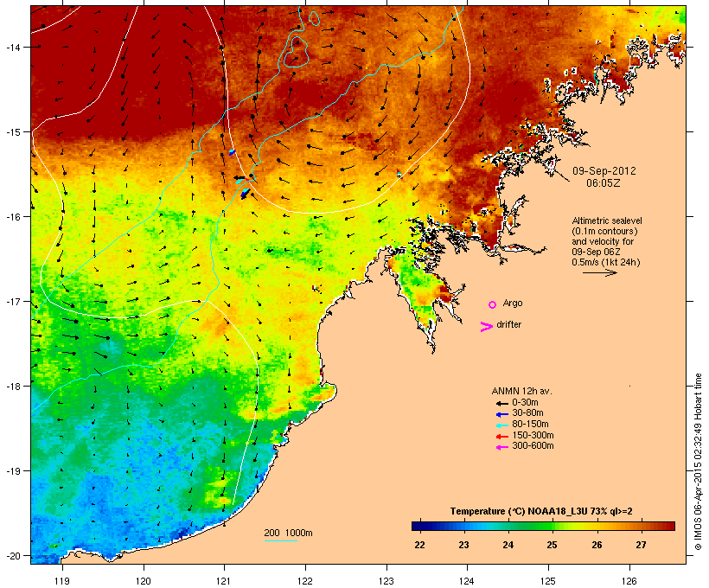Click the longitude label '121'
This screenshot has height=588, width=709.
224,581
